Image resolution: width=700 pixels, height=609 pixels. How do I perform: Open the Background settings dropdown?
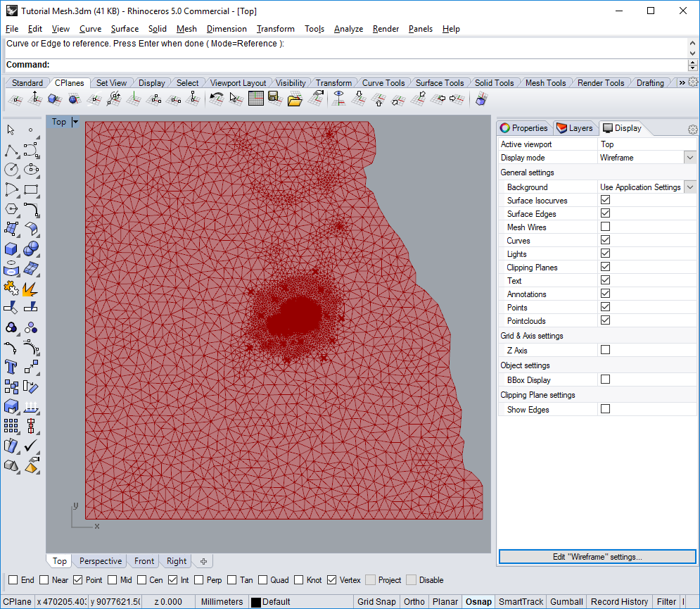tap(690, 187)
